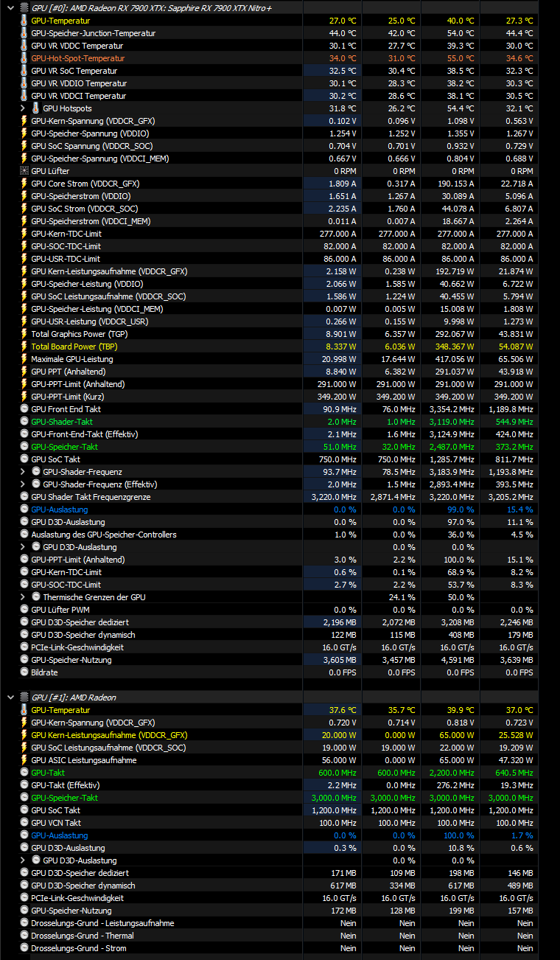Screen dimensions: 560x960
Task: Click thermometer icon of GPU VR VDDC Temperatur
Action: 24,46
